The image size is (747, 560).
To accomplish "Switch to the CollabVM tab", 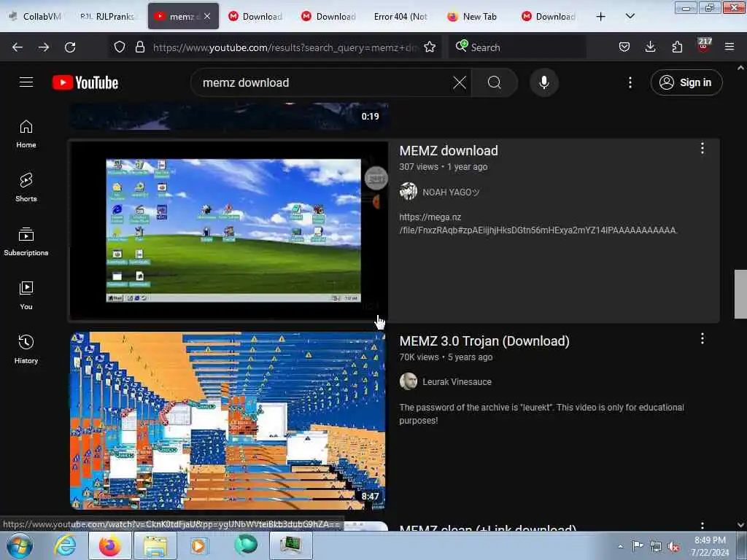I will pos(36,16).
